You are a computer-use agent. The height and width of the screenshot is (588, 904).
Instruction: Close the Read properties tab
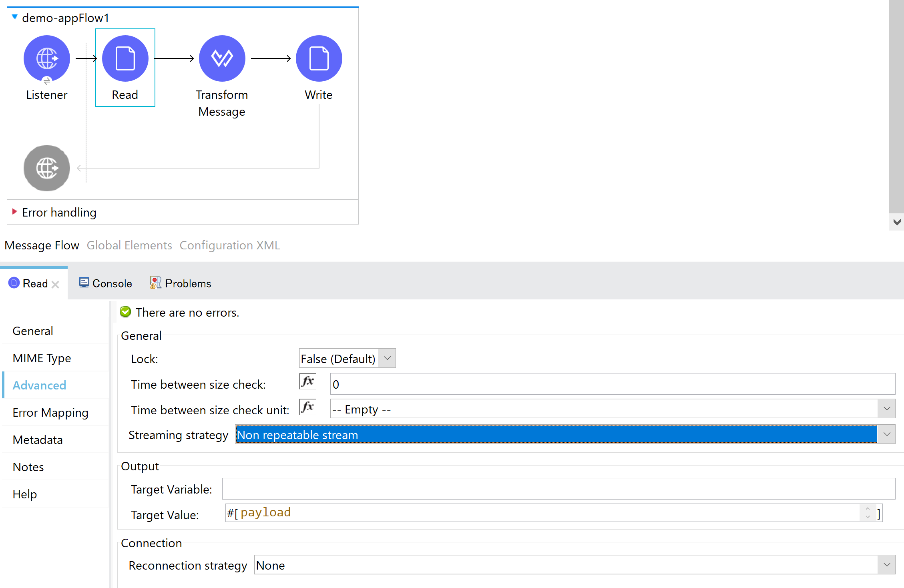pyautogui.click(x=56, y=285)
